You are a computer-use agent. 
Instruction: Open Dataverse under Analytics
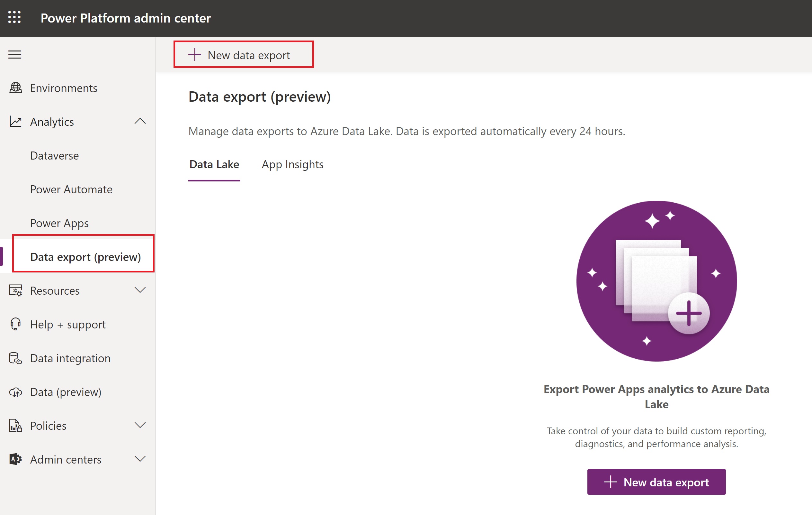pos(54,156)
